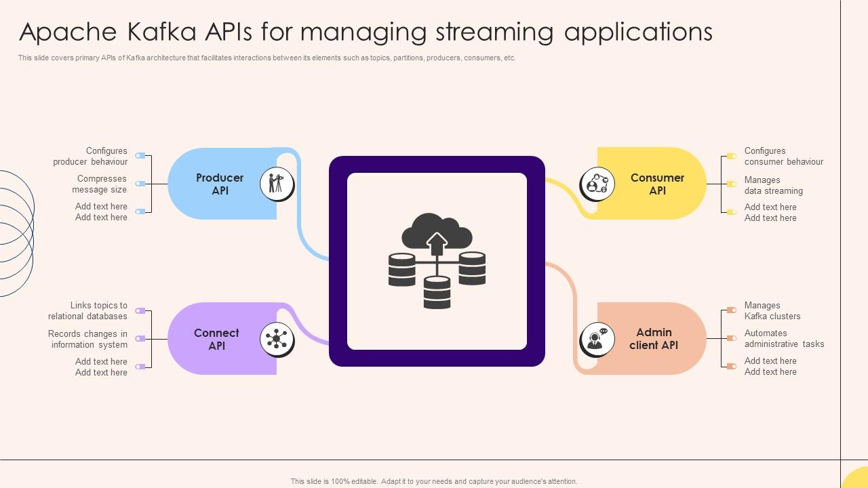Click the right database cylinder in the center graphic
The image size is (868, 488).
(471, 270)
